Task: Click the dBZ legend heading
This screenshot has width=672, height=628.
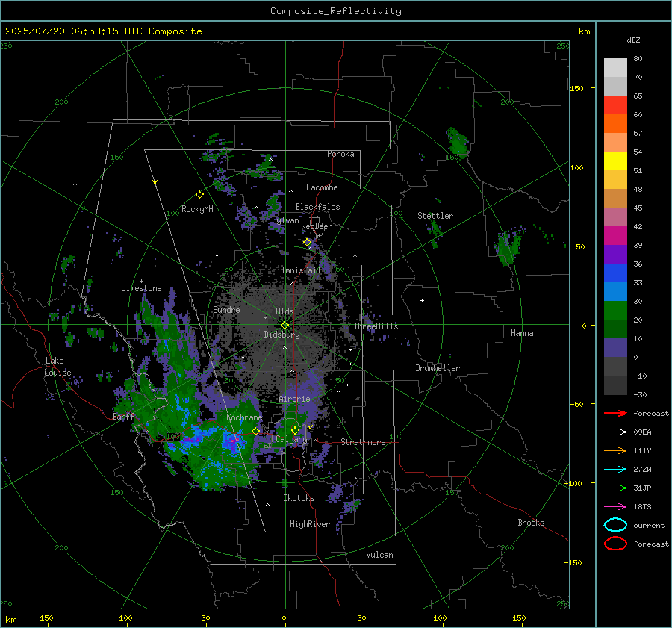Action: click(x=633, y=40)
